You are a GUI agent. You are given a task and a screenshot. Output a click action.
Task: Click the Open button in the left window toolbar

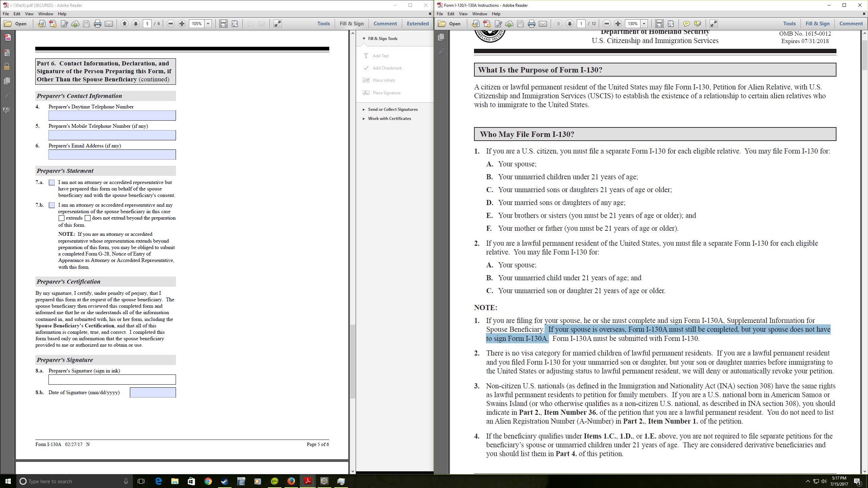[x=16, y=24]
